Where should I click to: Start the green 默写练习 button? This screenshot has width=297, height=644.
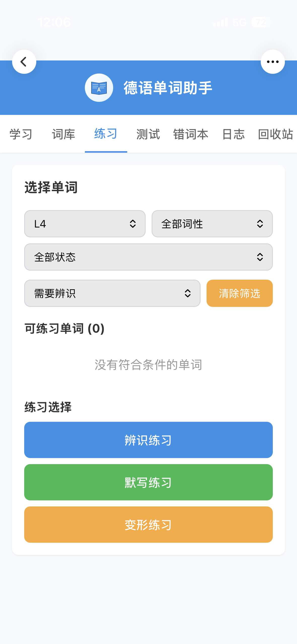pos(148,482)
